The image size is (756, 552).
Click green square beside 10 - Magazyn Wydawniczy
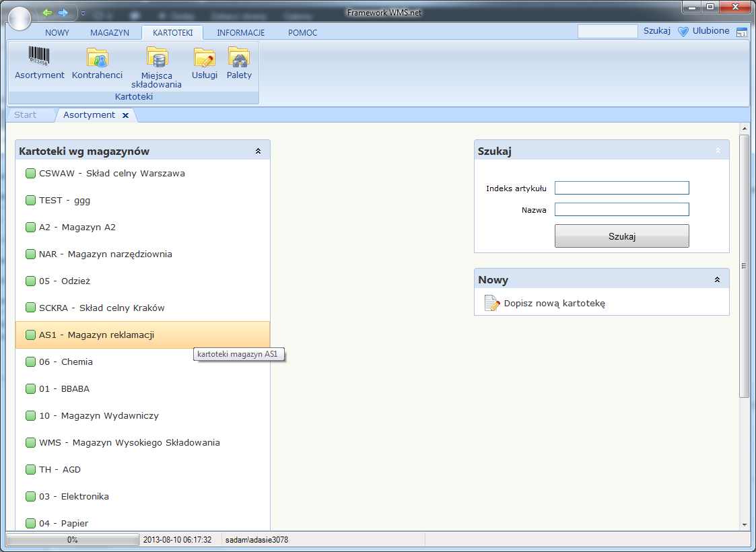(x=30, y=415)
